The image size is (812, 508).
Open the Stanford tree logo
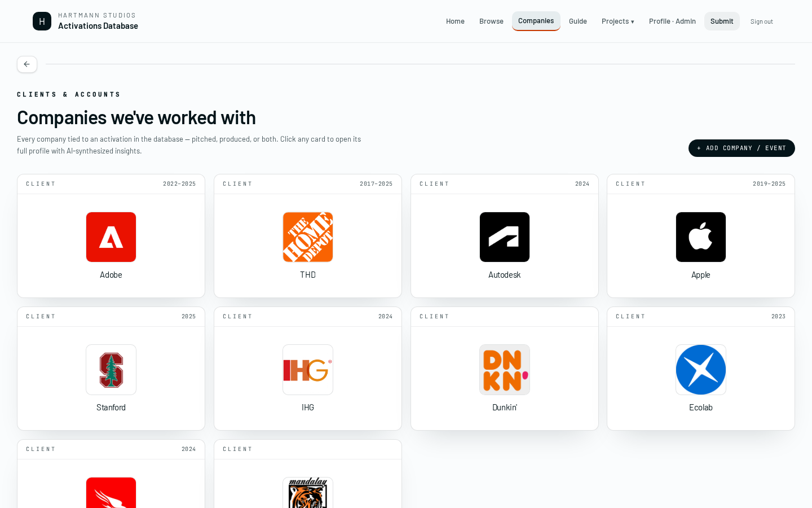click(x=111, y=370)
